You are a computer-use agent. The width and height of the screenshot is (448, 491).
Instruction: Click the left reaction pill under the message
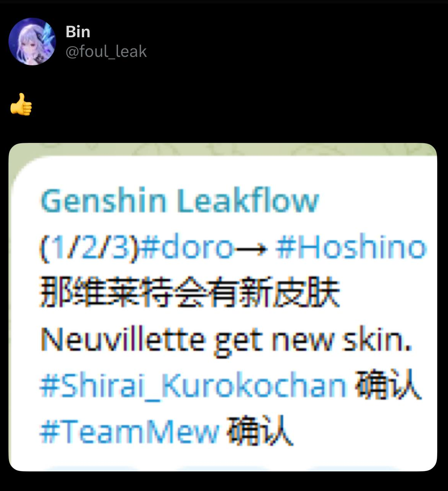click(x=92, y=468)
